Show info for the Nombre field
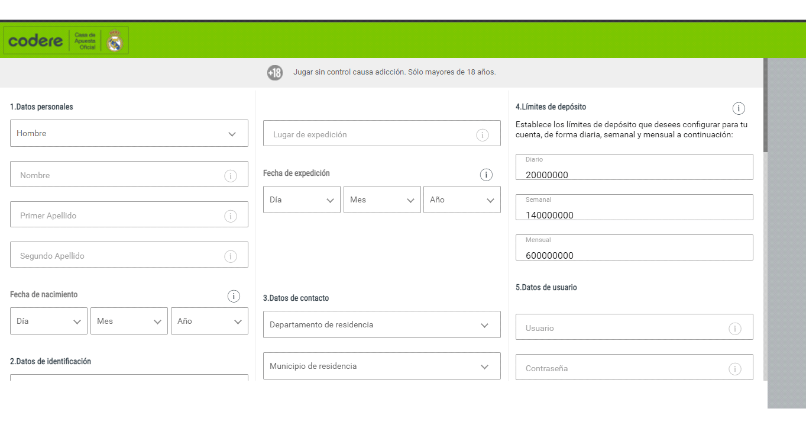The width and height of the screenshot is (806, 428). (231, 176)
